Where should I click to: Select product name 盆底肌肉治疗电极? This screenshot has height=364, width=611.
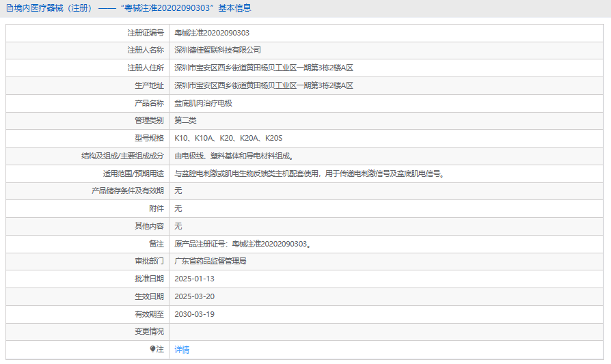[x=204, y=103]
